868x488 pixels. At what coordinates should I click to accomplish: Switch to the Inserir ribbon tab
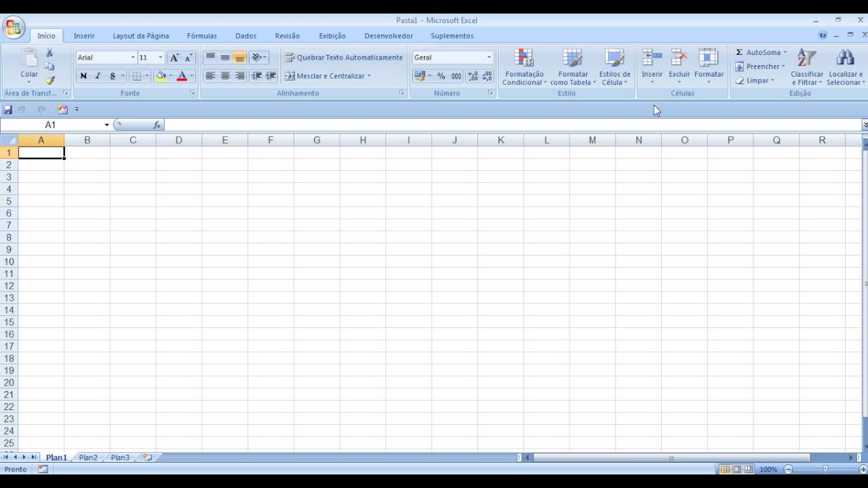click(84, 36)
